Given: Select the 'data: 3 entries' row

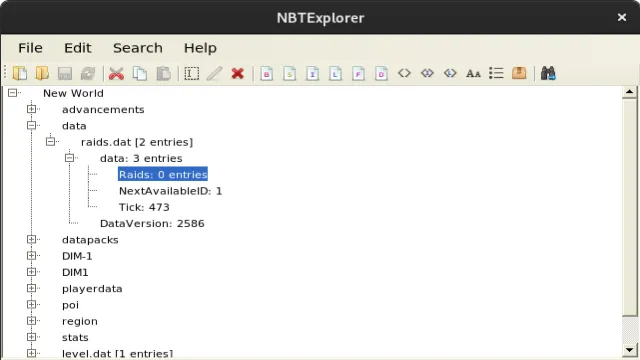Looking at the screenshot, I should point(141,158).
